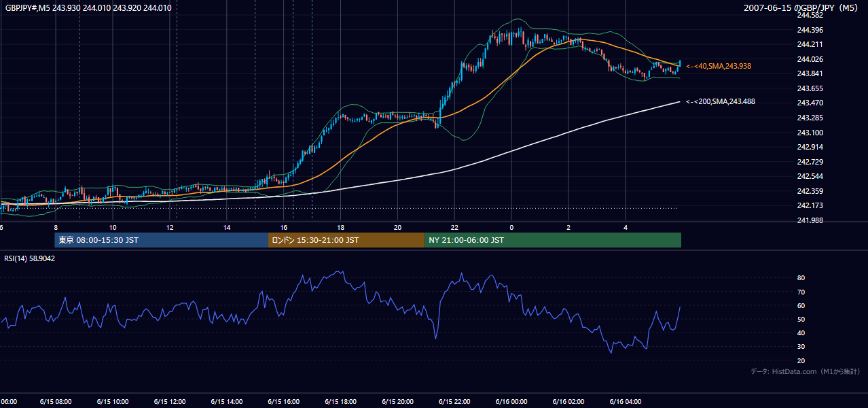Click price level 244.211 on the axis
Viewport: 868px width, 408px height.
click(x=810, y=44)
